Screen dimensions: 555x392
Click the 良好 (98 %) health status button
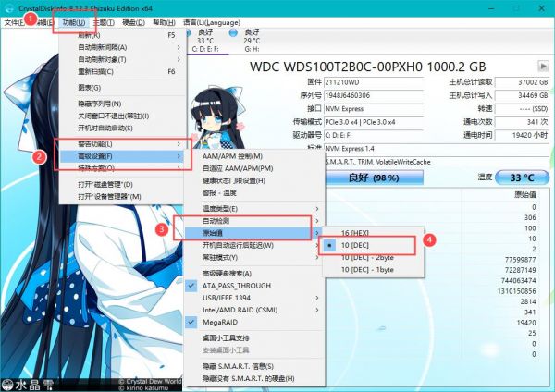[x=374, y=178]
